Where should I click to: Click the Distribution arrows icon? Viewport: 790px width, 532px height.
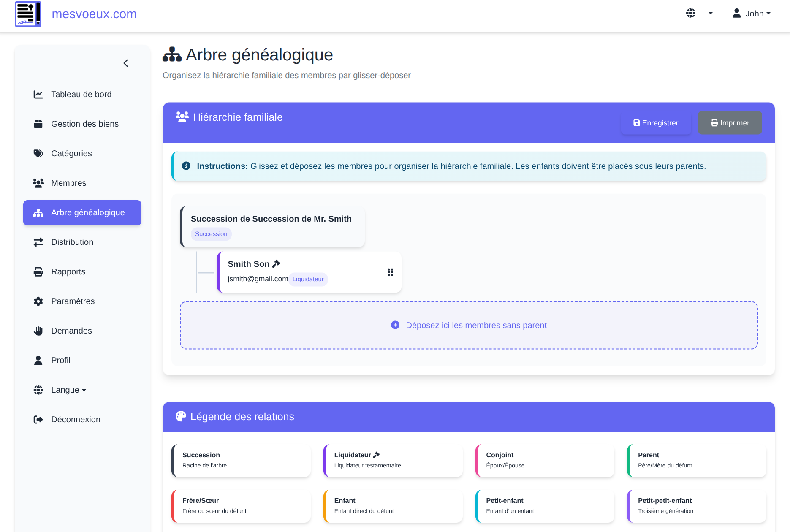[38, 242]
